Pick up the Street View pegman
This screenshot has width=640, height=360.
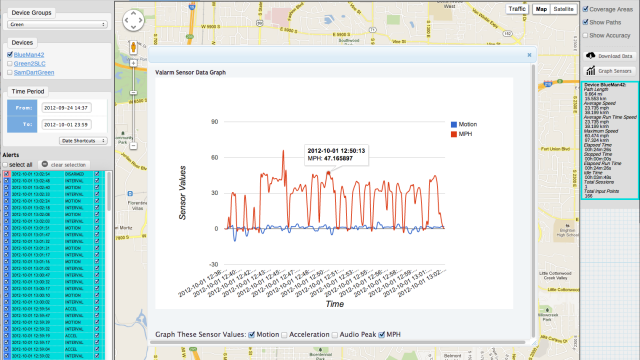(x=133, y=47)
